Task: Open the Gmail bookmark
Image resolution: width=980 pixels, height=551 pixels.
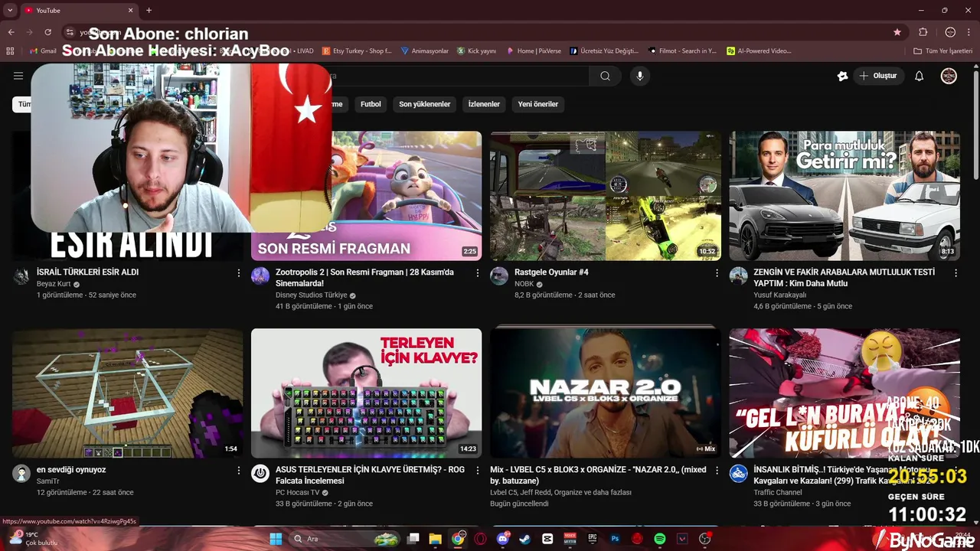Action: tap(43, 51)
